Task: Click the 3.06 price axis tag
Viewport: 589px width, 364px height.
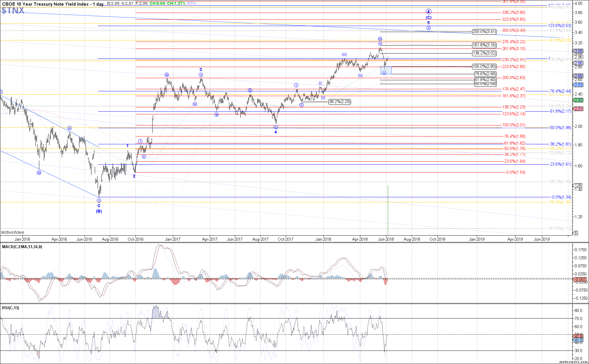Action: click(578, 51)
